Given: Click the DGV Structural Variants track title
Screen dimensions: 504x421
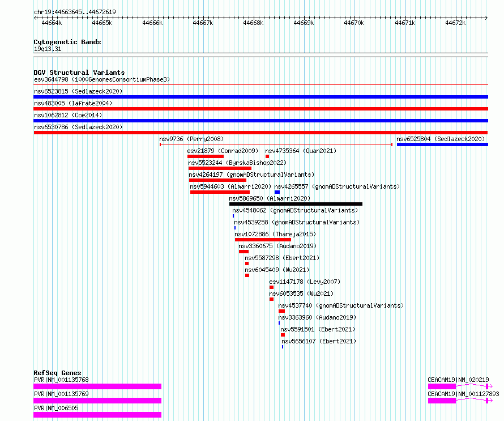Looking at the screenshot, I should pyautogui.click(x=79, y=73).
